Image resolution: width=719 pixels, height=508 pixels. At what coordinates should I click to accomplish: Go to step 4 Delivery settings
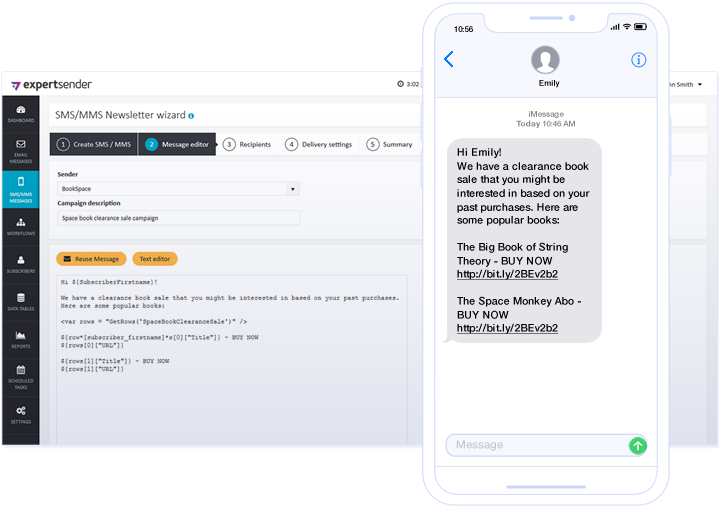(x=319, y=144)
